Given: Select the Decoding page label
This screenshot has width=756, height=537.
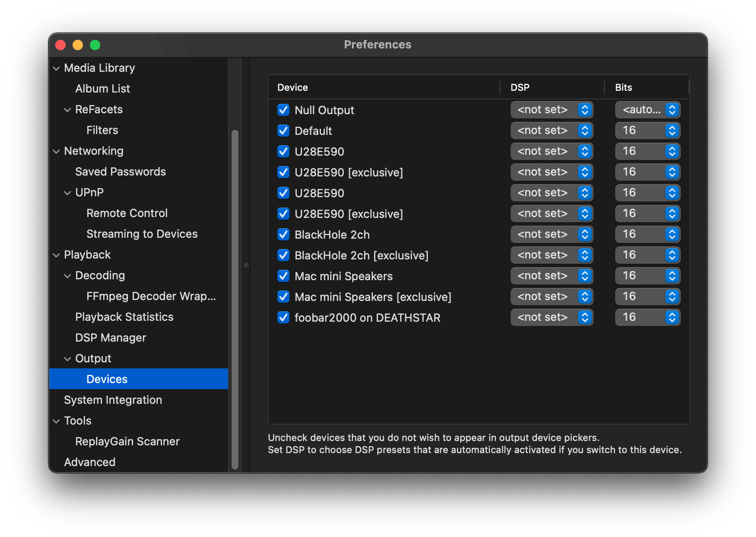Looking at the screenshot, I should point(100,275).
